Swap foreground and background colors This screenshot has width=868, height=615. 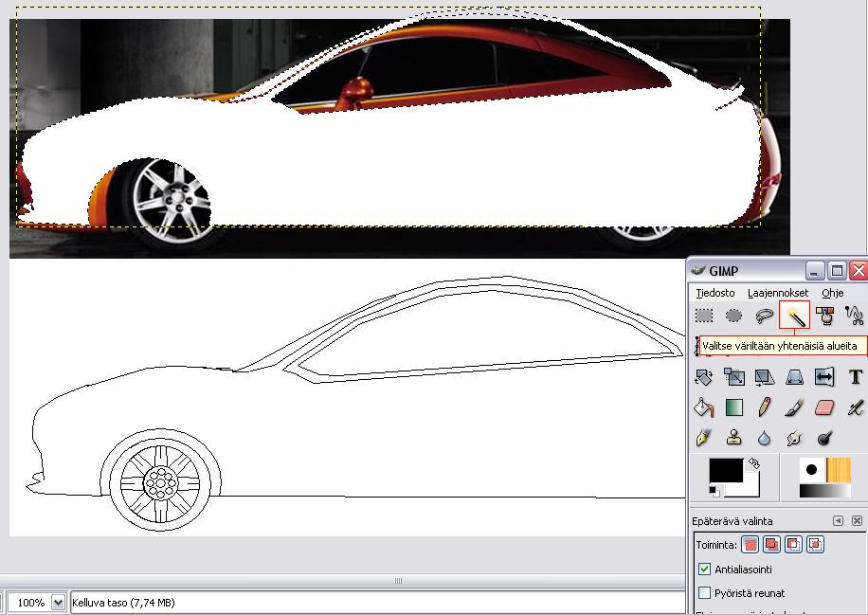tap(754, 463)
